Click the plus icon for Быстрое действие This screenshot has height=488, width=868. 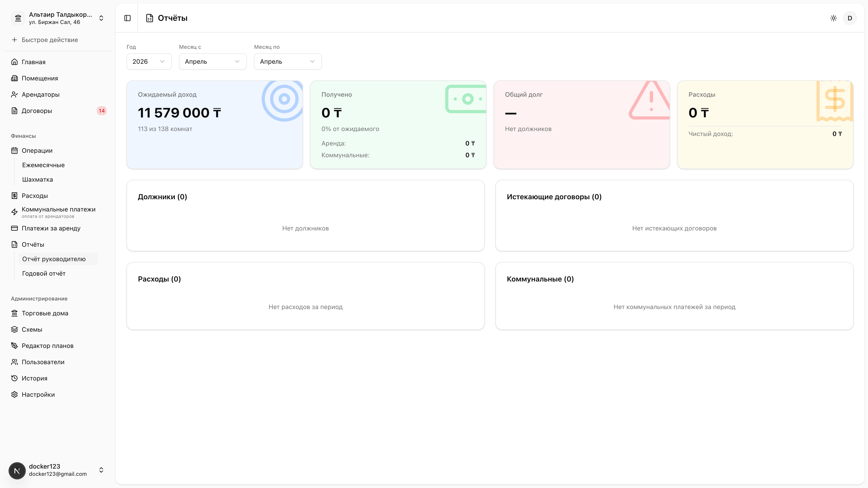click(14, 40)
